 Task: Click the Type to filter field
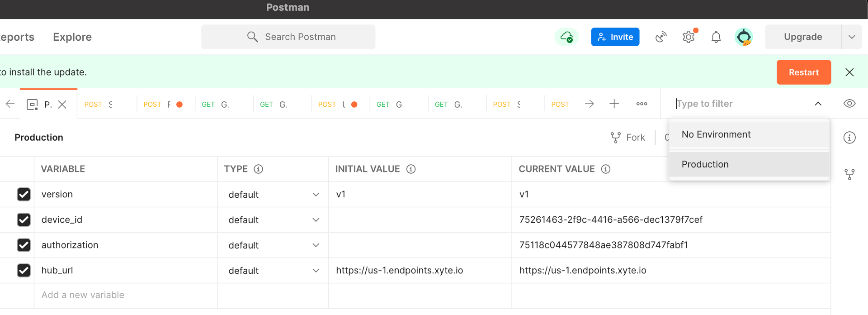pos(741,104)
